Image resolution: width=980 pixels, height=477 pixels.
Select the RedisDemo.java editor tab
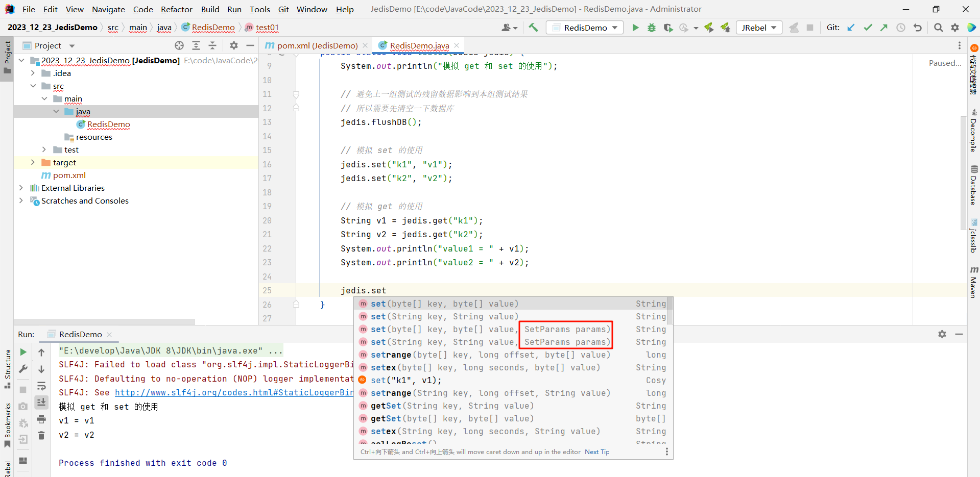tap(419, 45)
